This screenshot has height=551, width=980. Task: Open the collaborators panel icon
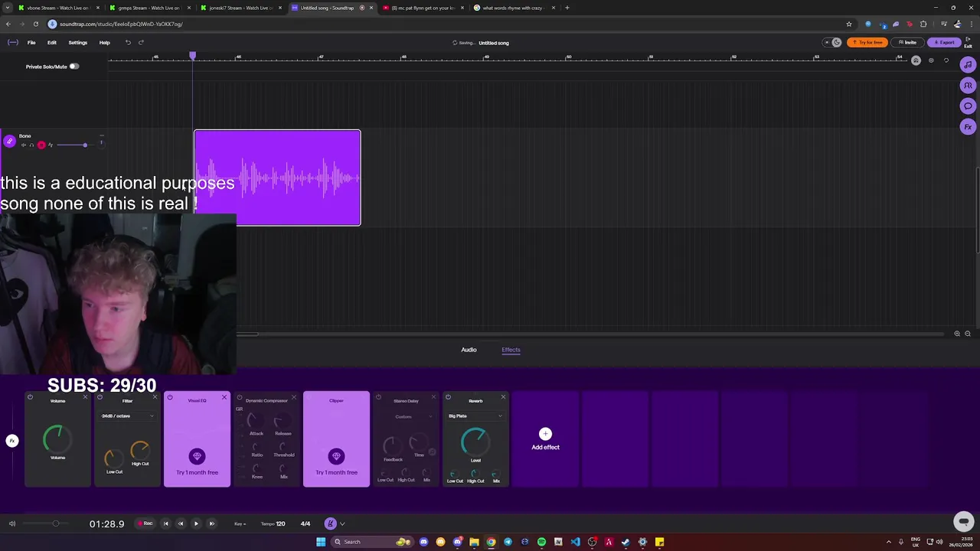(968, 86)
